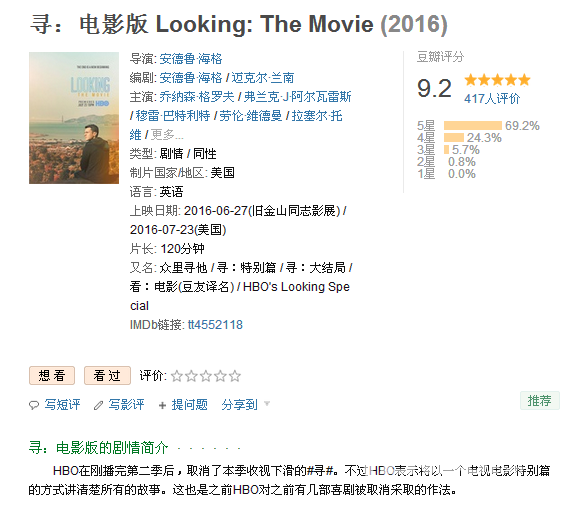Screen dimensions: 572x515
Task: Expand the 分享到 dropdown arrow
Action: point(267,403)
